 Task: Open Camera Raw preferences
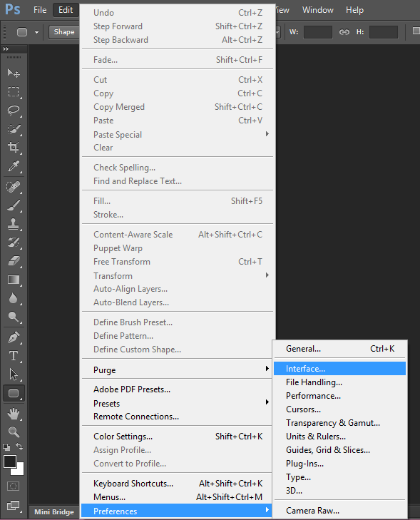(339, 511)
